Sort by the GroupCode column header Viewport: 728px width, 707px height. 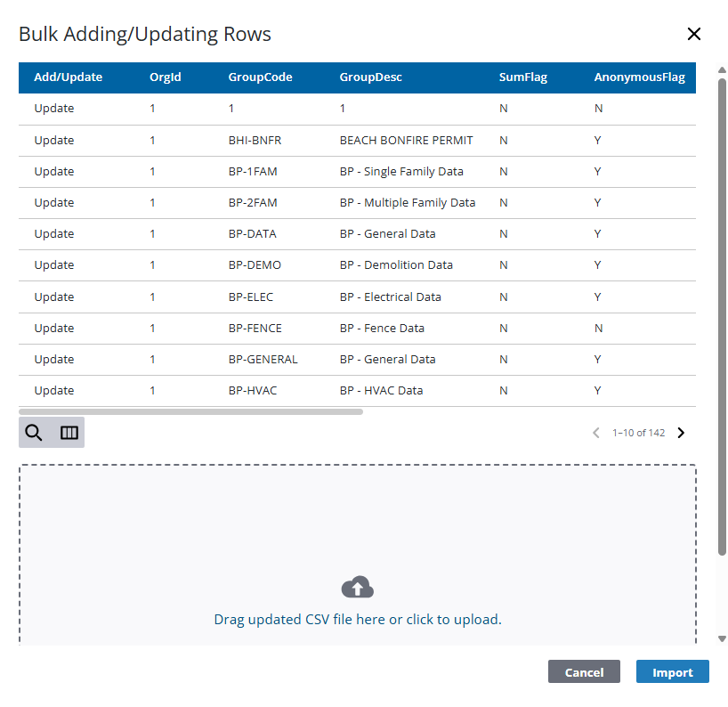click(260, 77)
